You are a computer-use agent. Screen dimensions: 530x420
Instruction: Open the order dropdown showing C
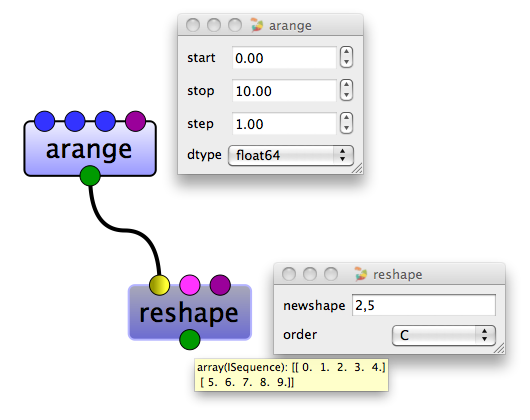click(444, 335)
